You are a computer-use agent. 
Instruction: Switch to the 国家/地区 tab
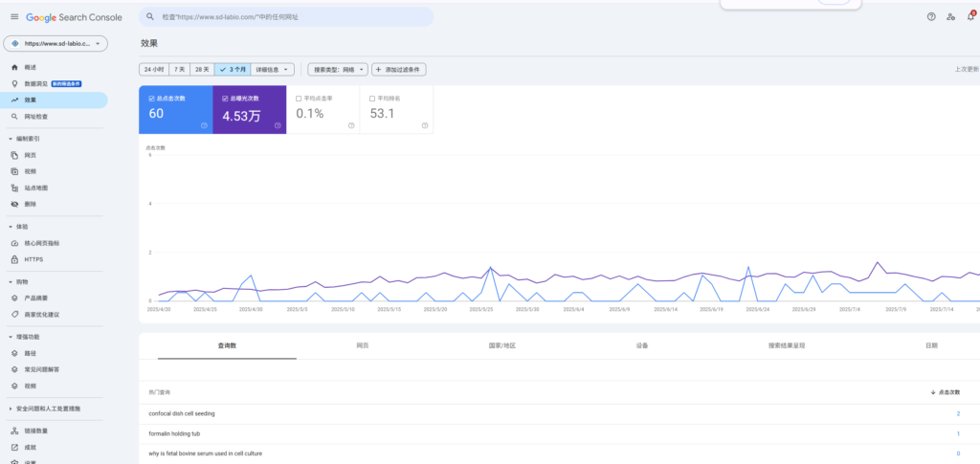pyautogui.click(x=501, y=345)
